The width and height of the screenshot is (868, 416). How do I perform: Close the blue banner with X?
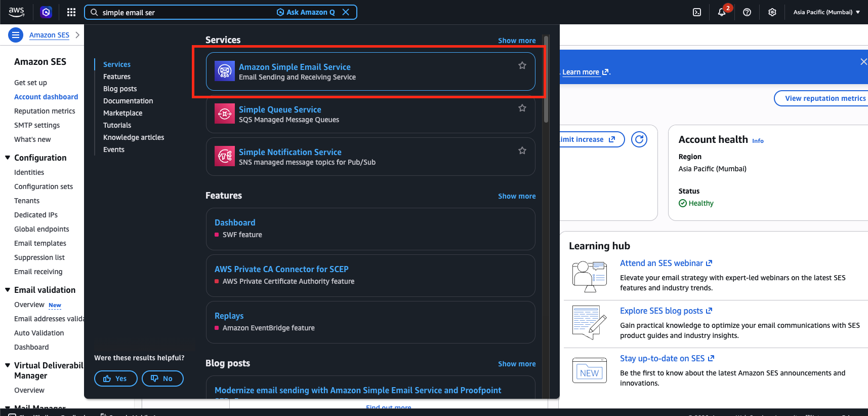click(x=863, y=62)
